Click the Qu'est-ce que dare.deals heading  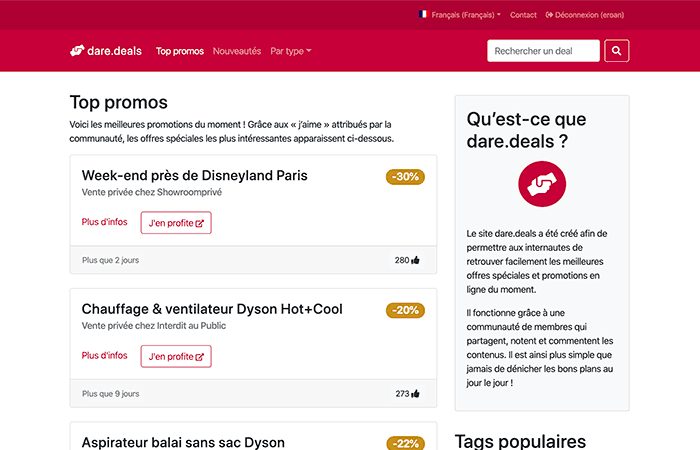pyautogui.click(x=526, y=130)
